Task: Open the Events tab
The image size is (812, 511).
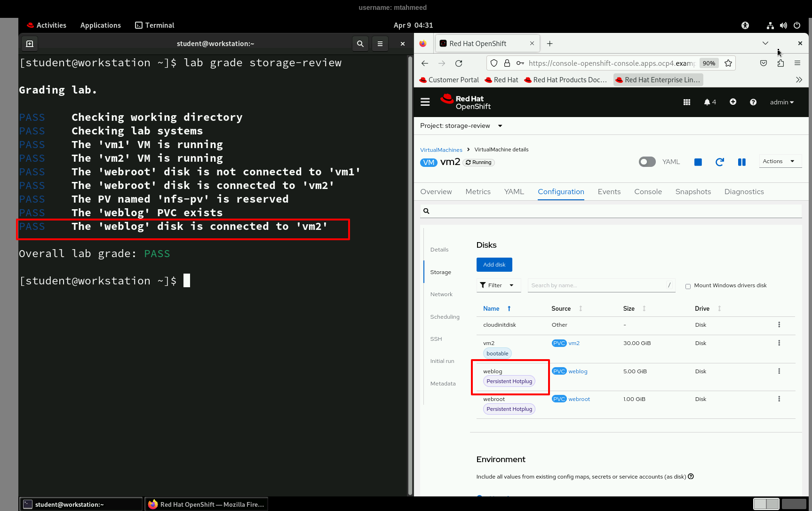Action: [x=609, y=192]
